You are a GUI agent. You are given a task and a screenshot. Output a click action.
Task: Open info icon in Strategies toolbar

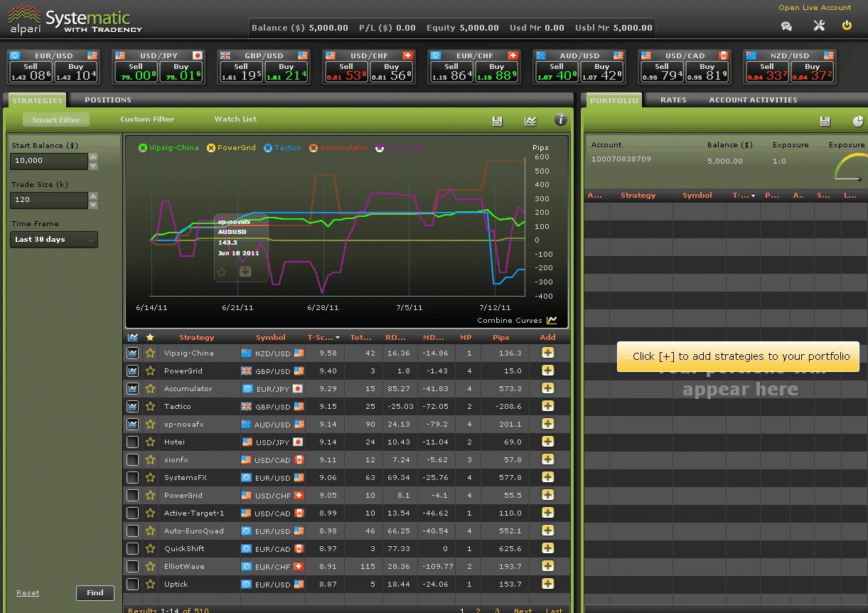tap(560, 120)
